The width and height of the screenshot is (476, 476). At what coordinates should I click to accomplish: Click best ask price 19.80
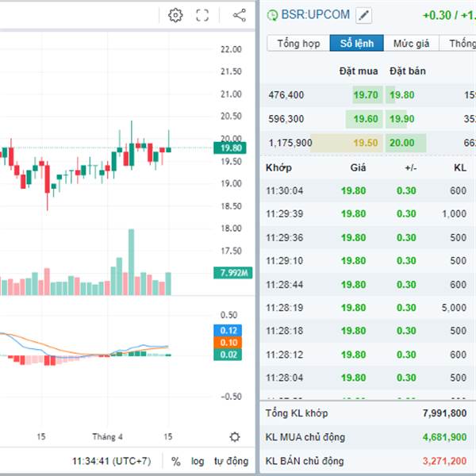click(x=401, y=95)
